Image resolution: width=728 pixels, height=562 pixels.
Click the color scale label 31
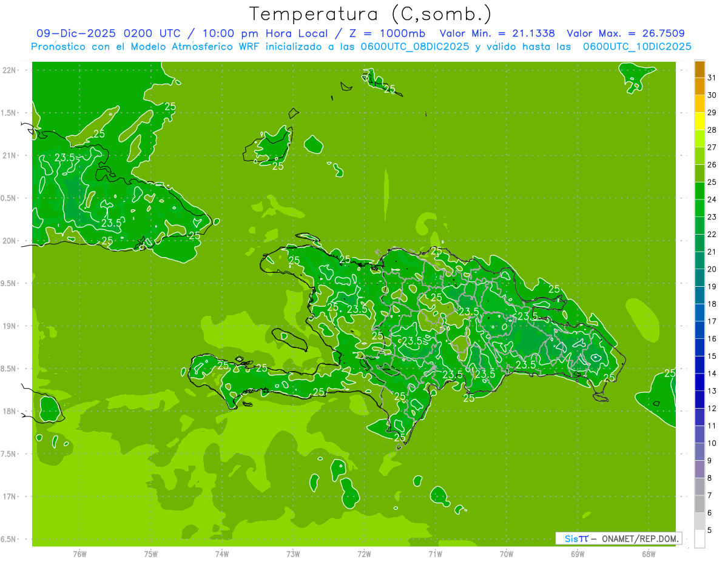pos(712,78)
